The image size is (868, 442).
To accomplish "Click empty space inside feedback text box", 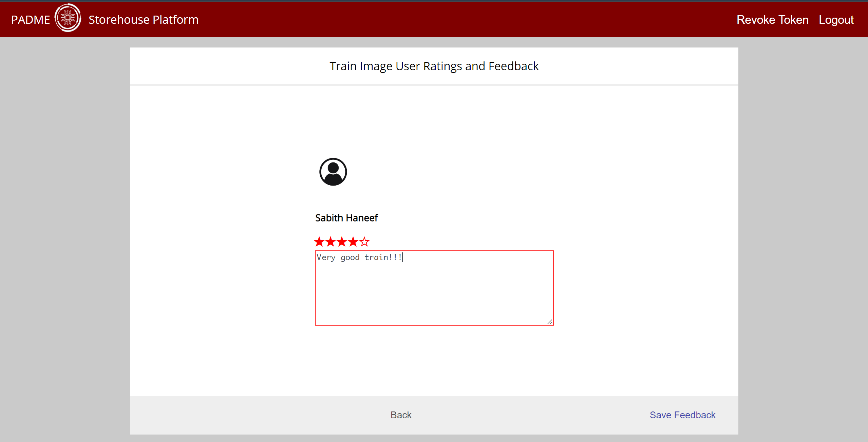I will click(434, 295).
